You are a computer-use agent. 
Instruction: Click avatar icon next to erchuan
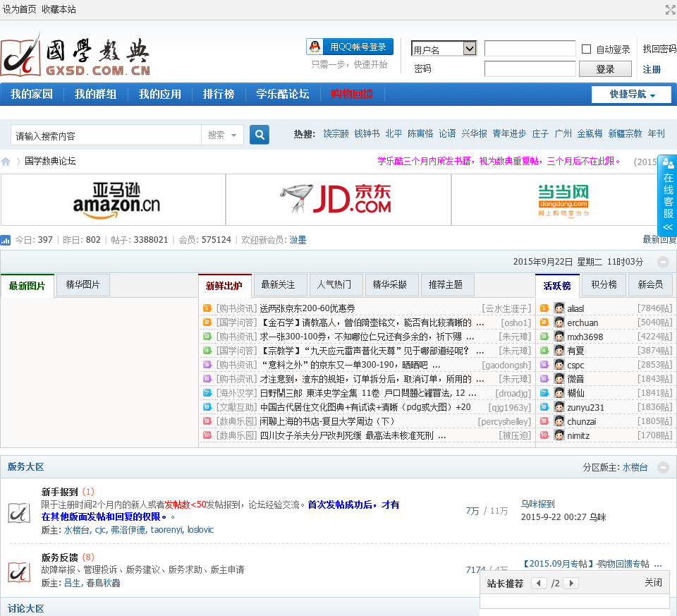click(559, 322)
